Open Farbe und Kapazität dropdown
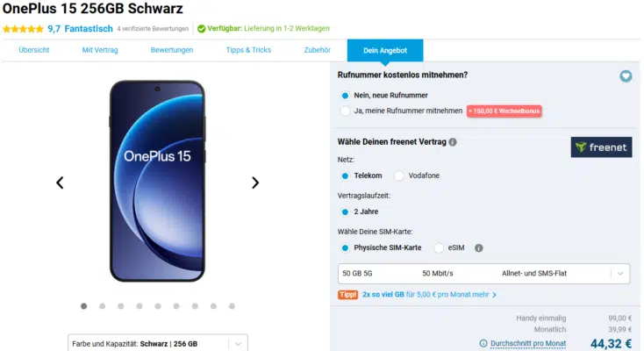The height and width of the screenshot is (351, 644). (x=158, y=343)
